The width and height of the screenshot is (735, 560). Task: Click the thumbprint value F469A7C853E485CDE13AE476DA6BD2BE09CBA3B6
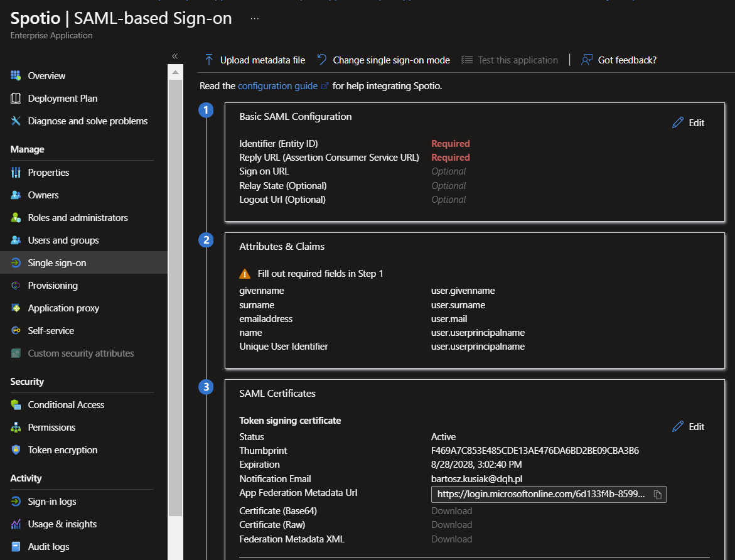click(x=535, y=450)
